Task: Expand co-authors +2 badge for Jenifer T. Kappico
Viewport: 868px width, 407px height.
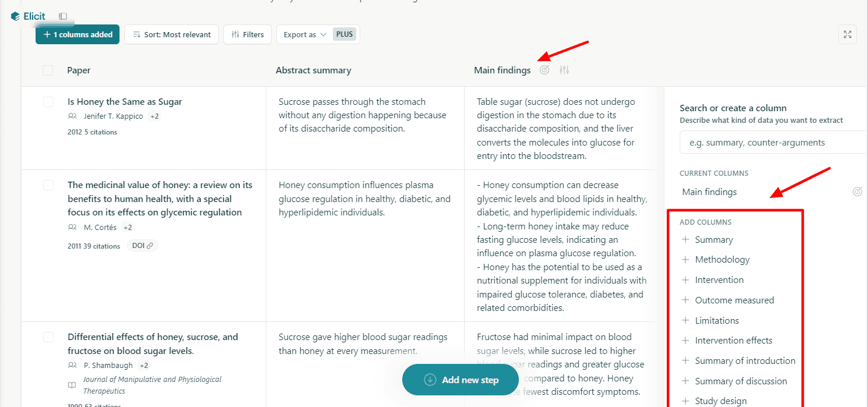Action: (x=154, y=116)
